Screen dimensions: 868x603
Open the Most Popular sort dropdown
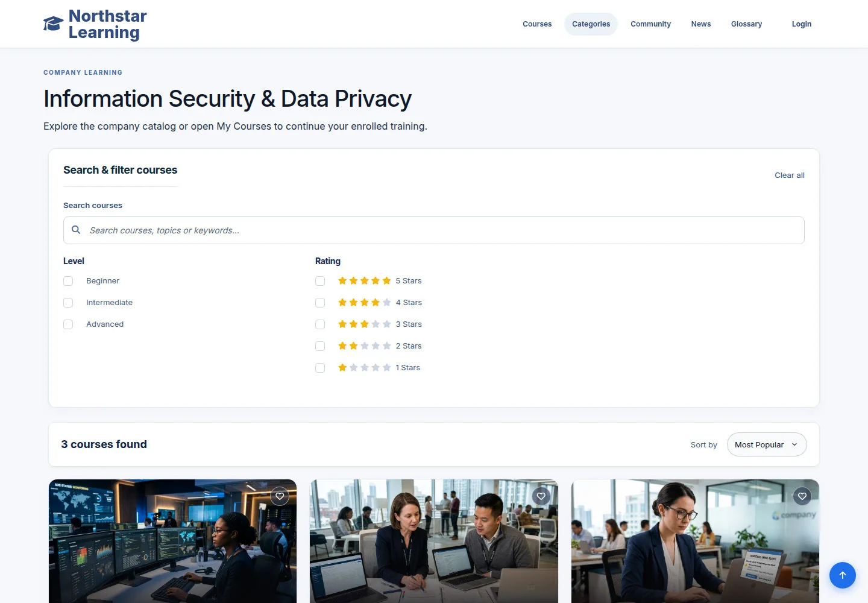click(767, 444)
